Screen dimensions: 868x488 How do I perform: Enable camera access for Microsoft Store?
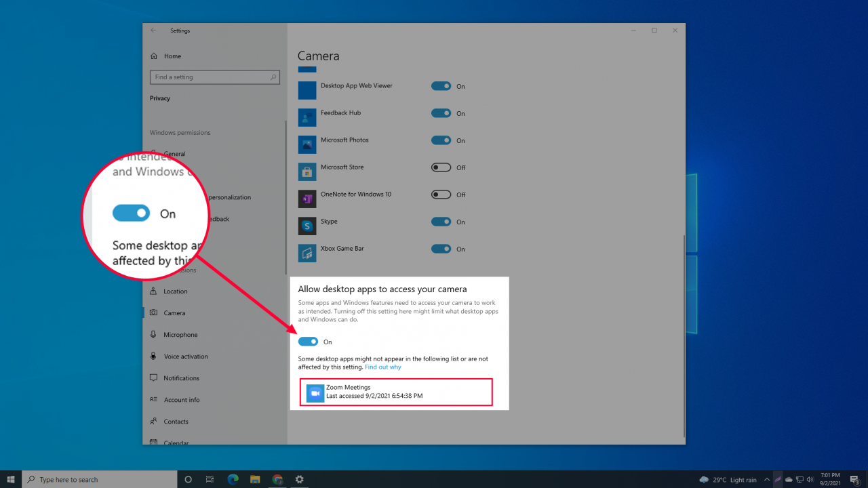443,167
